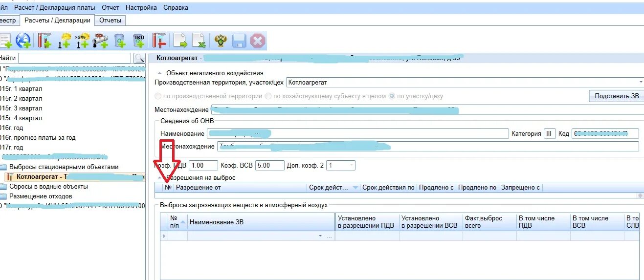The width and height of the screenshot is (644, 280).
Task: Select tree item 015г. 3 квартал
Action: click(22, 108)
